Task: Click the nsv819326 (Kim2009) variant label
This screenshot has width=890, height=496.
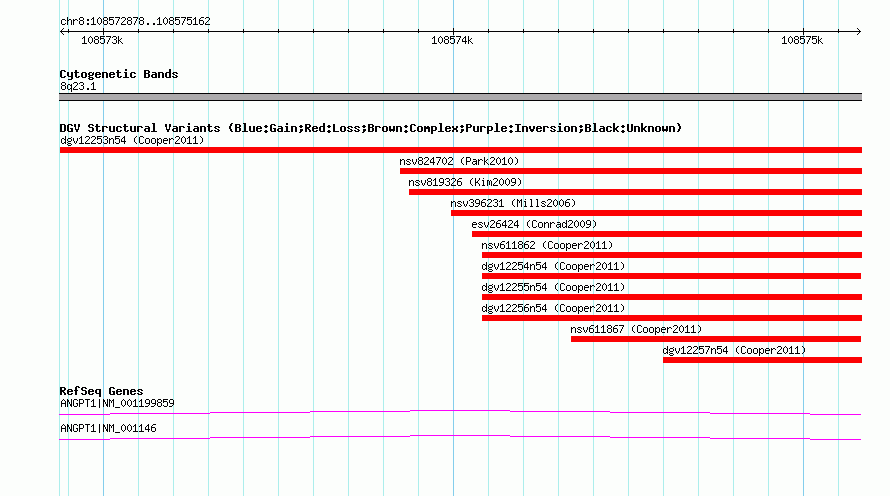Action: click(465, 182)
